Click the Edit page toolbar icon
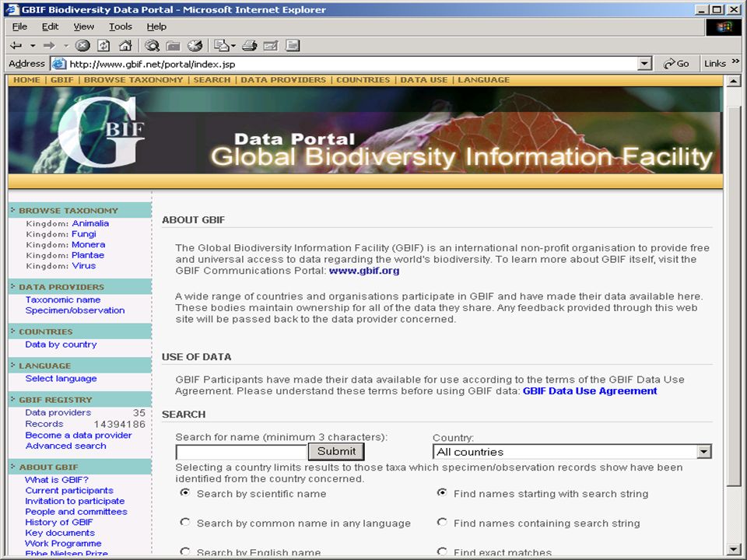747x560 pixels. (271, 46)
